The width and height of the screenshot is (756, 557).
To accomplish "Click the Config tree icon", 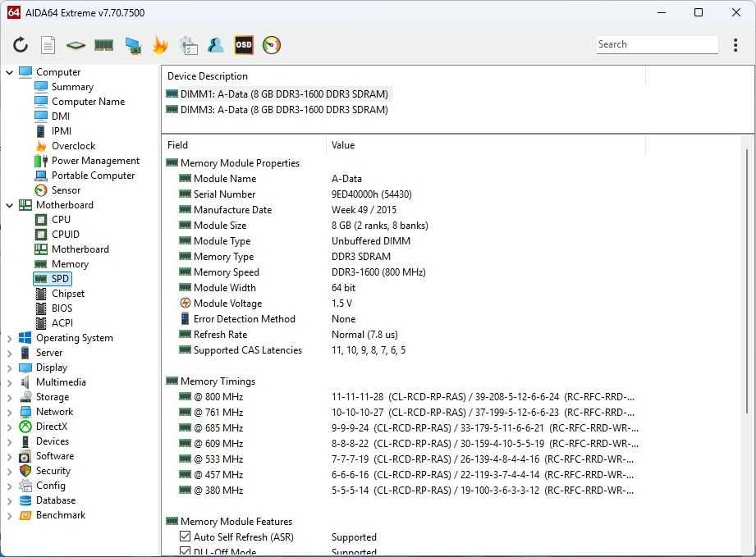I will [x=25, y=486].
